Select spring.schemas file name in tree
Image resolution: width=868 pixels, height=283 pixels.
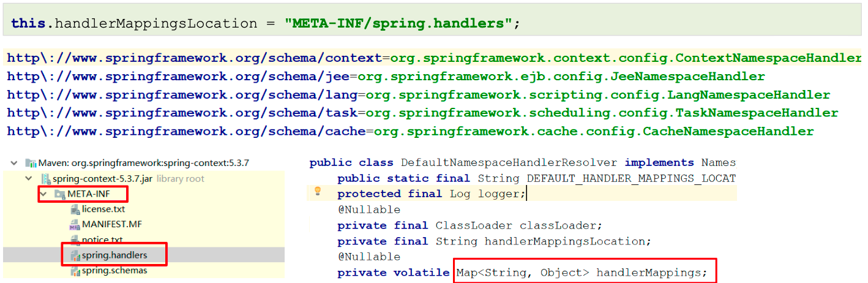114,270
